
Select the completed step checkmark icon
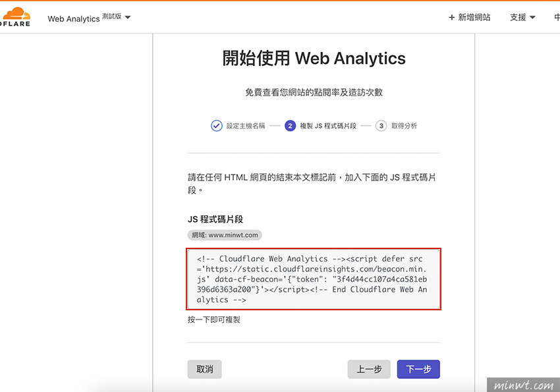point(217,126)
